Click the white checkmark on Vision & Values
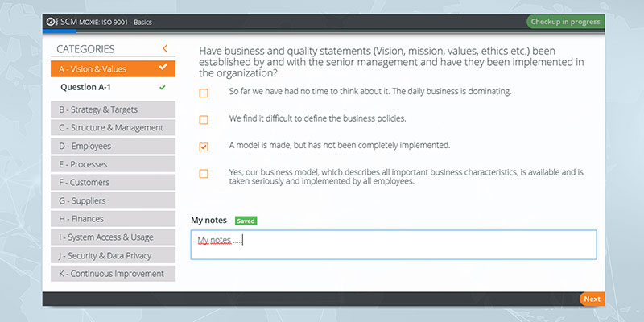Viewport: 644px width, 322px height. click(x=163, y=67)
